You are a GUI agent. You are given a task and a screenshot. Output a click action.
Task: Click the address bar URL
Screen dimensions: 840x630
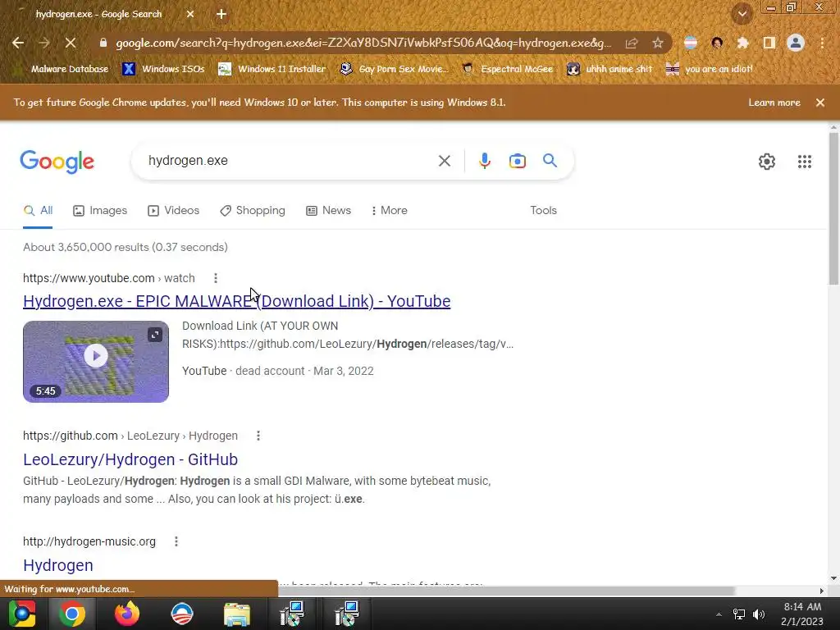point(363,43)
